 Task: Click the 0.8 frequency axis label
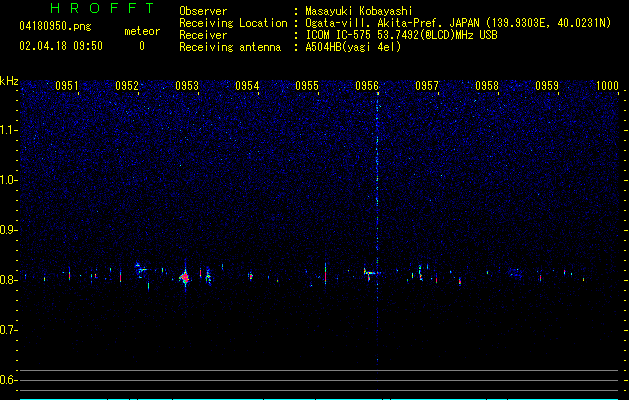pos(8,280)
